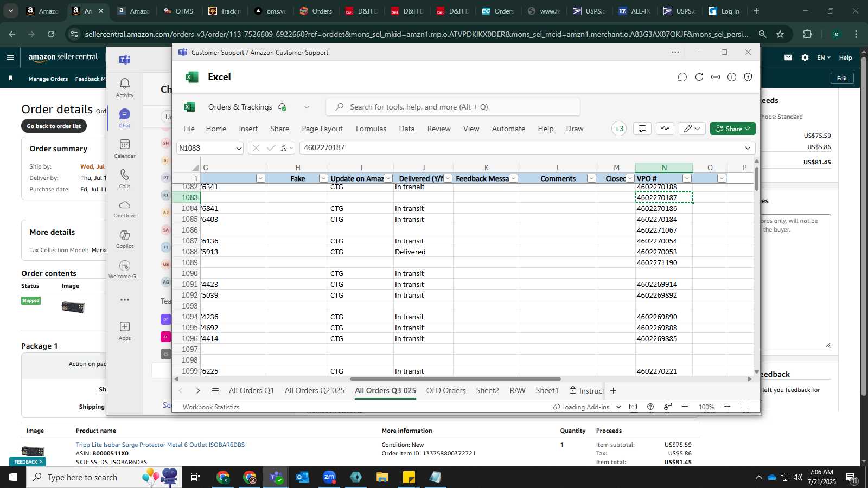Open the editing mode pencil dropdown
The height and width of the screenshot is (488, 868).
[x=692, y=129]
